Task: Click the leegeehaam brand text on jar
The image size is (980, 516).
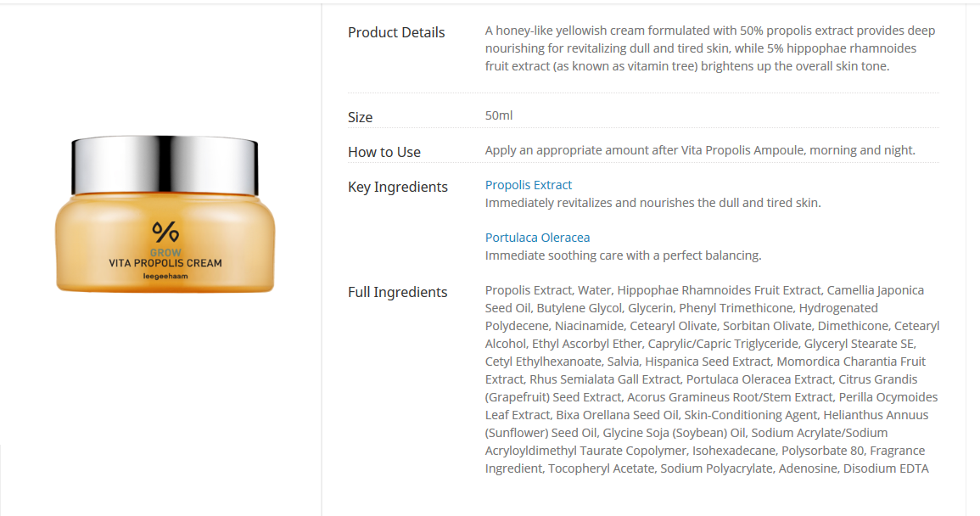Action: pos(165,276)
